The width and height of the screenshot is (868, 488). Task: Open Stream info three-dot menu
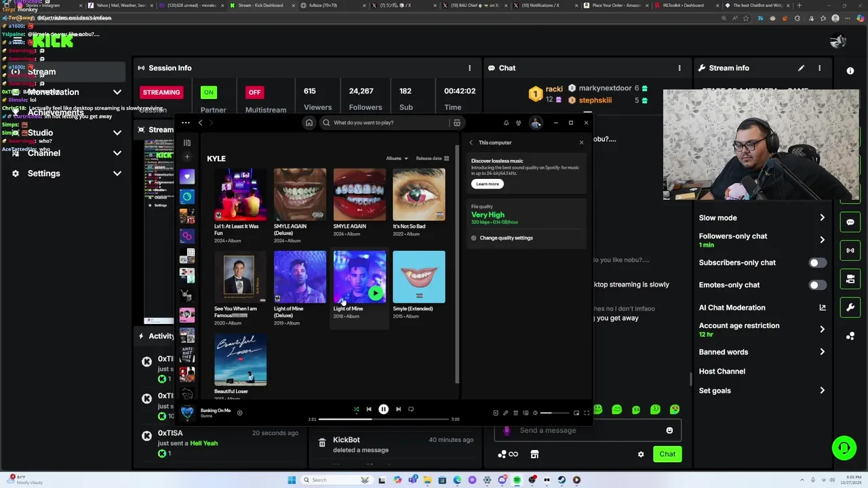click(819, 68)
